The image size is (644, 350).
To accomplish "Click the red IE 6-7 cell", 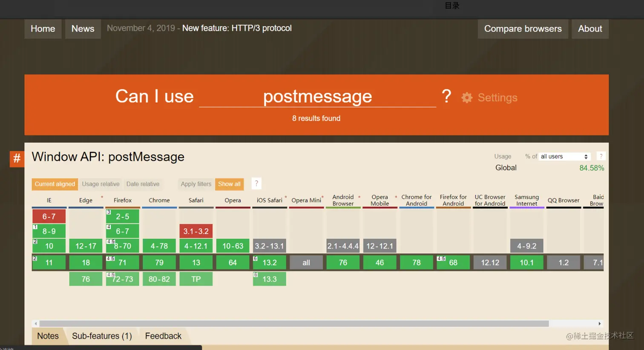I will click(x=49, y=217).
